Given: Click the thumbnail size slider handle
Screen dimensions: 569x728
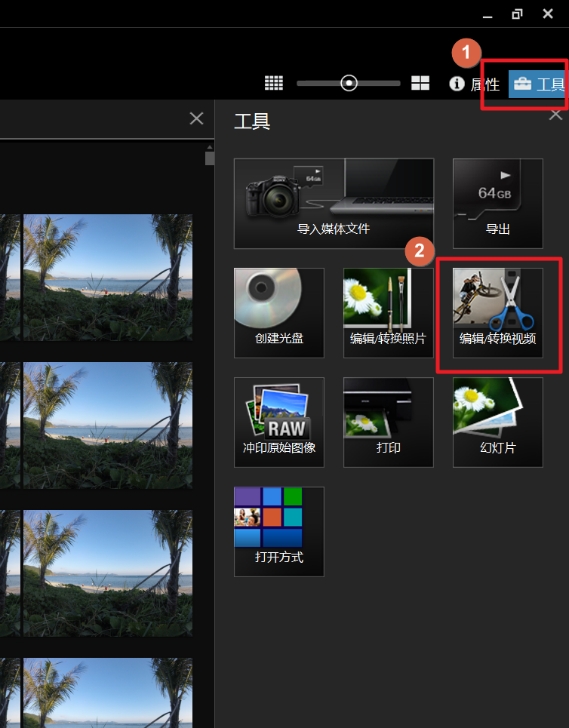Looking at the screenshot, I should coord(349,83).
